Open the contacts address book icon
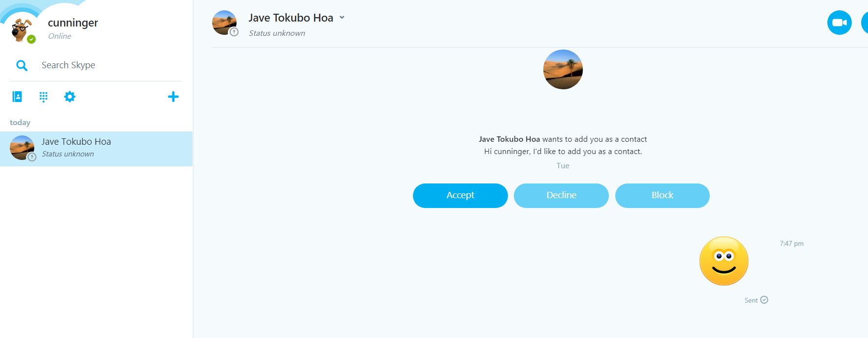868x338 pixels. click(17, 97)
